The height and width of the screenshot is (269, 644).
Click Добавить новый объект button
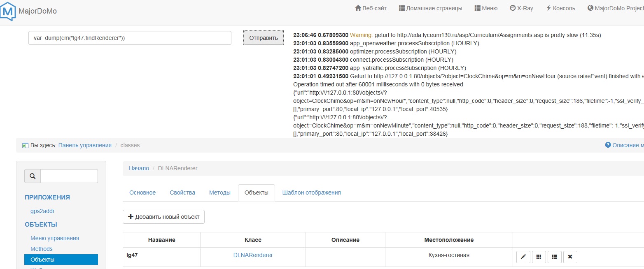click(x=163, y=217)
